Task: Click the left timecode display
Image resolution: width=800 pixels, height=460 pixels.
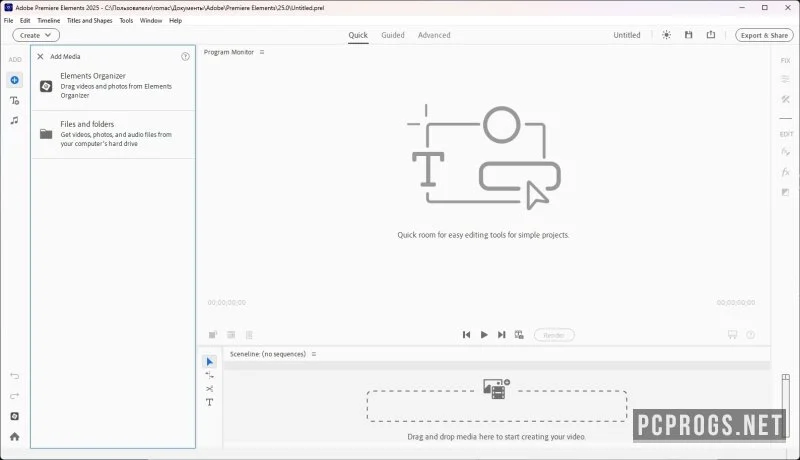Action: (227, 302)
